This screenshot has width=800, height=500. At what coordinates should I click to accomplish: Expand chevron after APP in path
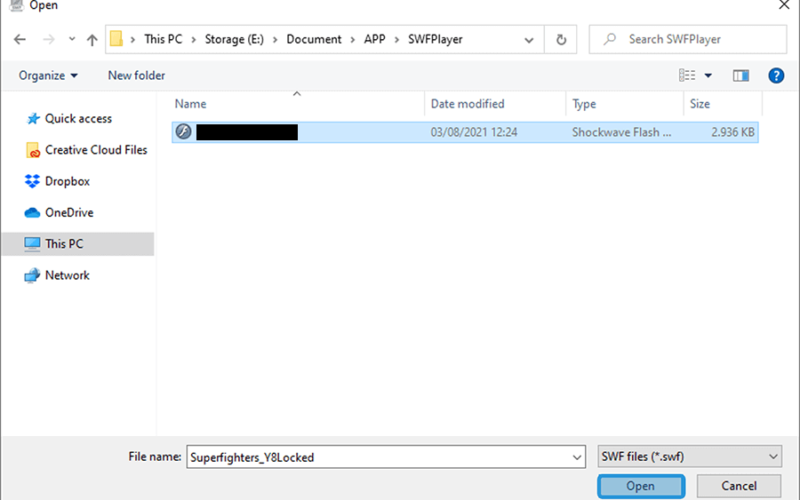point(396,40)
